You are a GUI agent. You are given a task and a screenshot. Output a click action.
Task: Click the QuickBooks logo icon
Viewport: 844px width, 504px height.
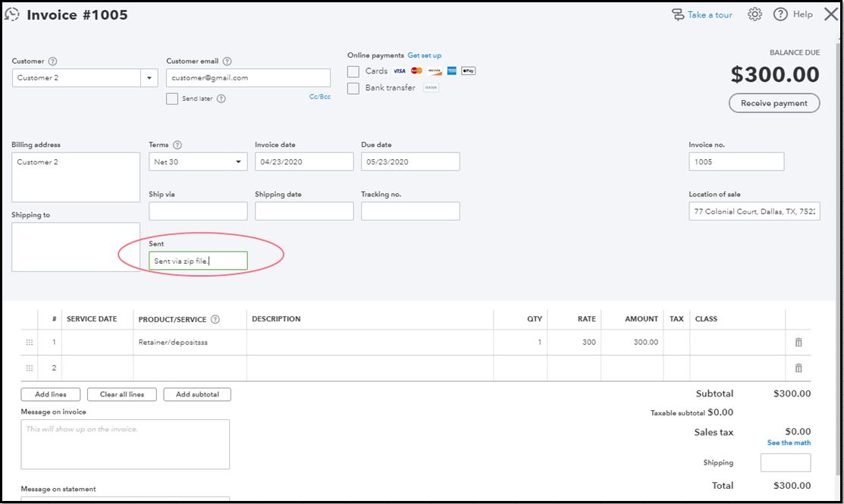coord(11,14)
